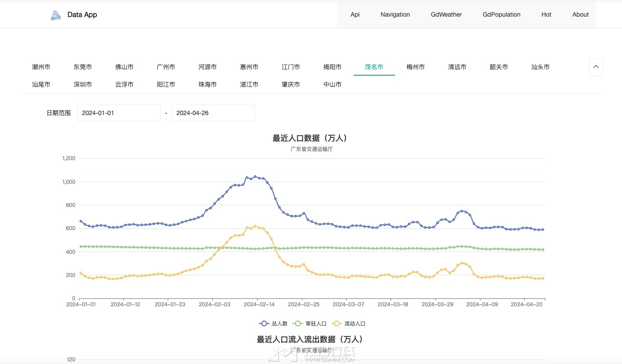The width and height of the screenshot is (622, 364).
Task: Click the 最近人口流入流出数据（万人） chart title
Action: 311,339
